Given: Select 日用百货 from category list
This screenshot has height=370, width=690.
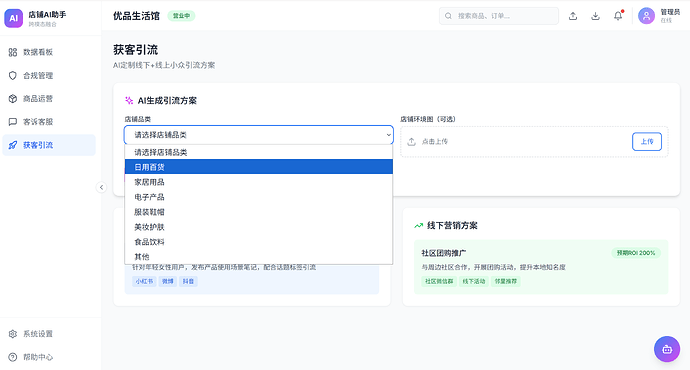Looking at the screenshot, I should coord(259,167).
